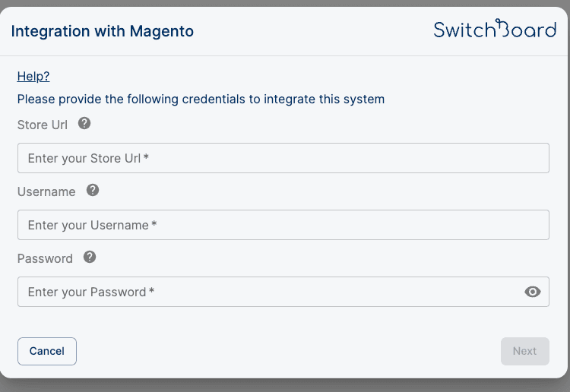Image resolution: width=570 pixels, height=392 pixels.
Task: Show password using the eye icon
Action: (x=533, y=292)
